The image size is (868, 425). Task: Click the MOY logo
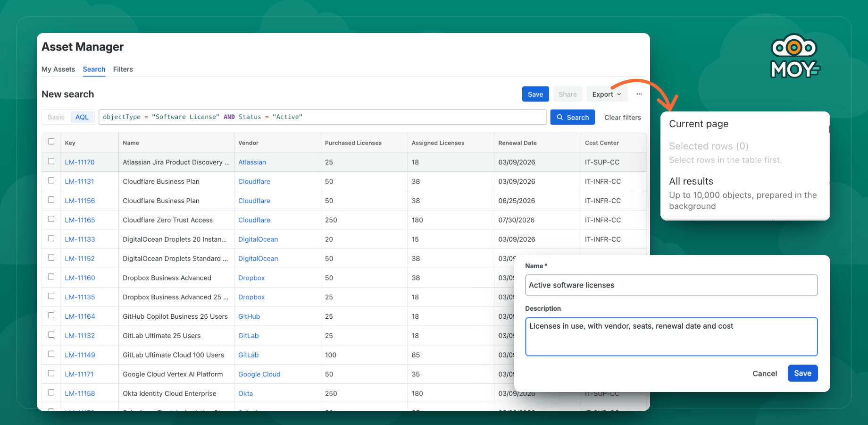pyautogui.click(x=795, y=56)
